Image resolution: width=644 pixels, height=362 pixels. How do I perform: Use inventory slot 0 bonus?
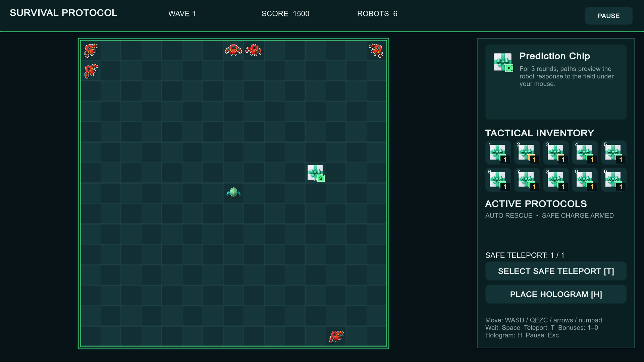(614, 180)
